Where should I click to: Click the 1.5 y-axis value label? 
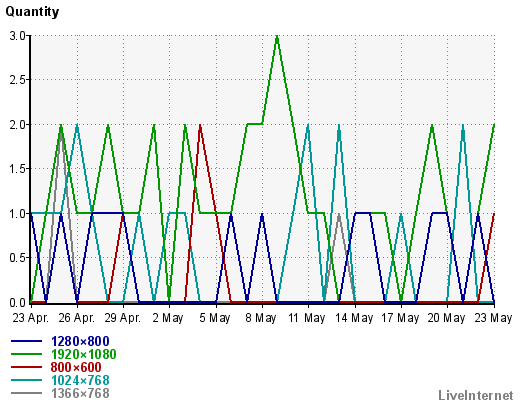18,169
